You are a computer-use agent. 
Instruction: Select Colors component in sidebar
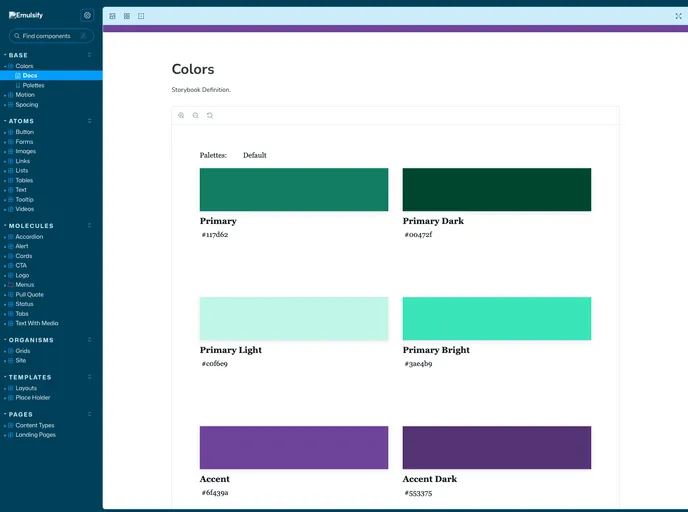pyautogui.click(x=24, y=66)
